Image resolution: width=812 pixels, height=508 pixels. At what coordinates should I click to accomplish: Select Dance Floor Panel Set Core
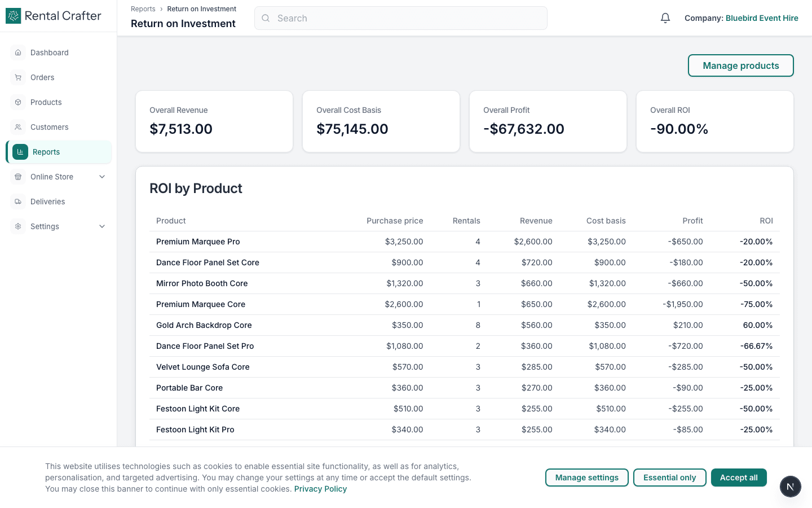[208, 262]
